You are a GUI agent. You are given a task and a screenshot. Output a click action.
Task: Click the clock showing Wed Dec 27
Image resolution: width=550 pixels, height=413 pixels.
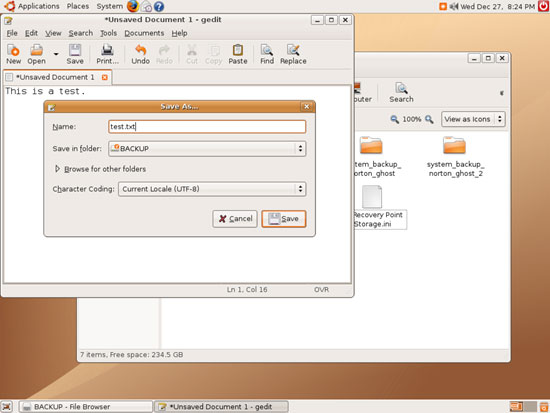click(x=498, y=6)
